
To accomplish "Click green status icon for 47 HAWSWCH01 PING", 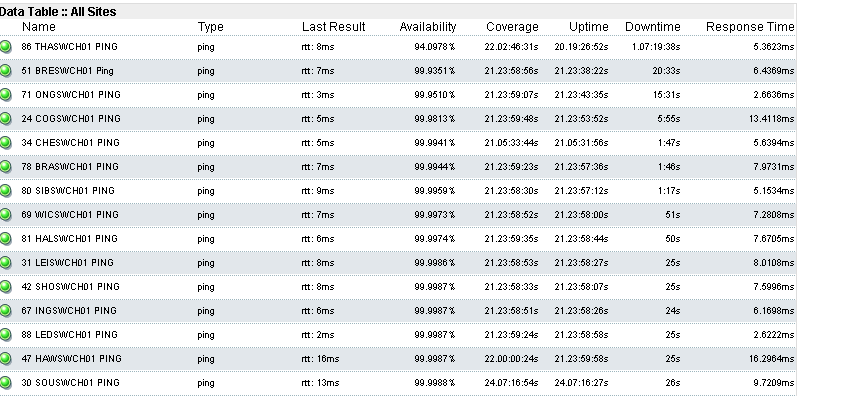I will click(x=5, y=359).
